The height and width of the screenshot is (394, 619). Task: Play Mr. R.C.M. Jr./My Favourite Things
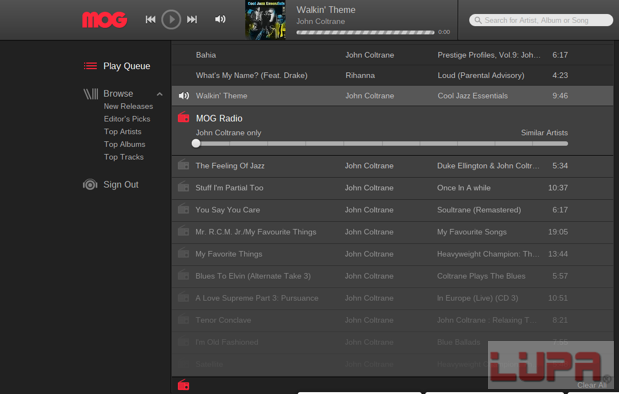(256, 232)
